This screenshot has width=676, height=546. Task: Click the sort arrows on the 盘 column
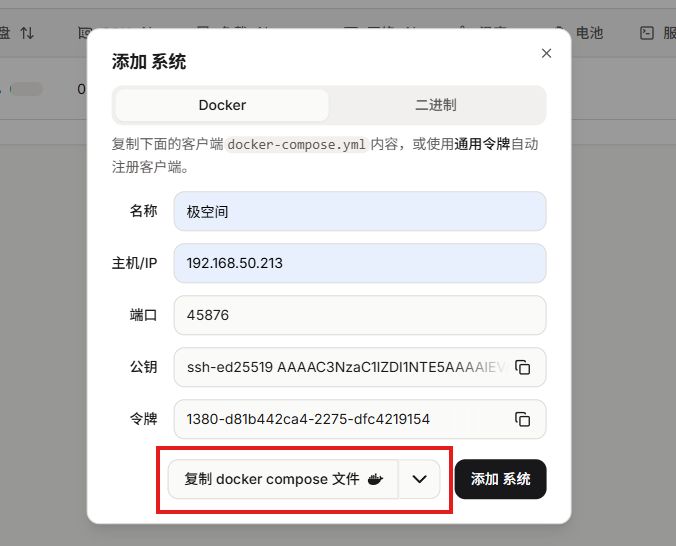tap(27, 33)
